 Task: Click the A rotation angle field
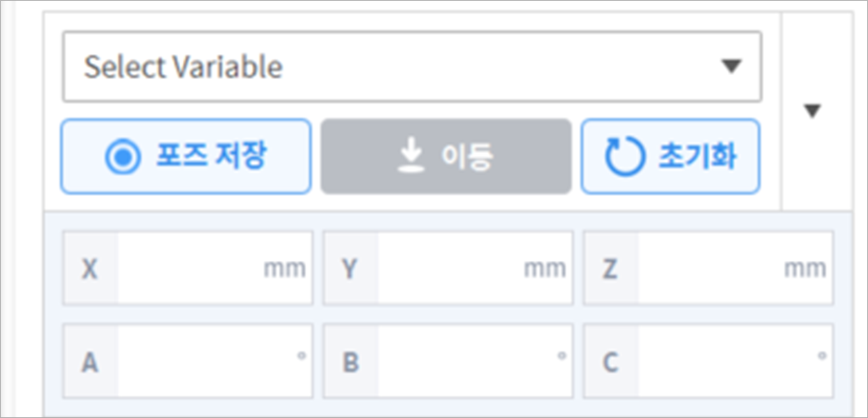[x=207, y=362]
